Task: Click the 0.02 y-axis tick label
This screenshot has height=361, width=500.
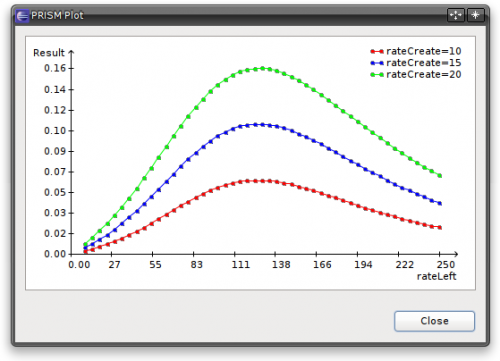Action: click(x=55, y=233)
